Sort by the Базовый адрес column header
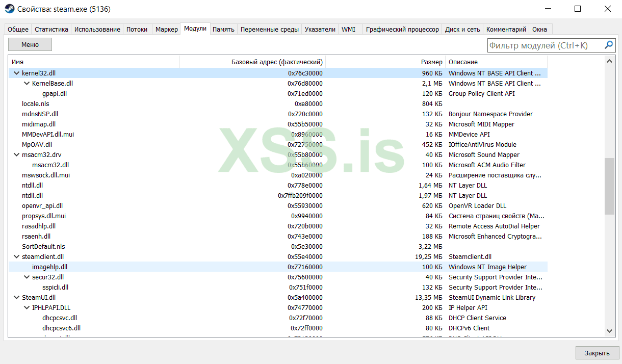The height and width of the screenshot is (364, 622). click(253, 62)
